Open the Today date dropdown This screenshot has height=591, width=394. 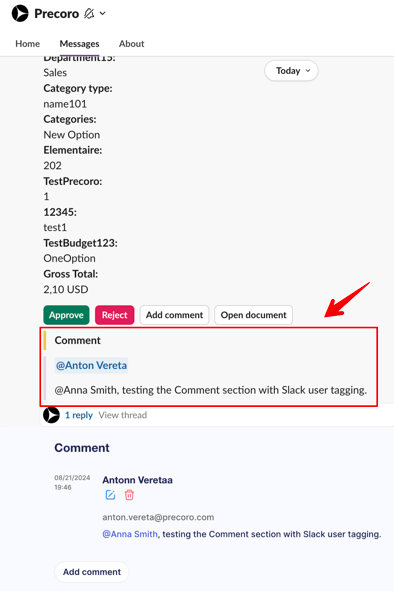(291, 71)
